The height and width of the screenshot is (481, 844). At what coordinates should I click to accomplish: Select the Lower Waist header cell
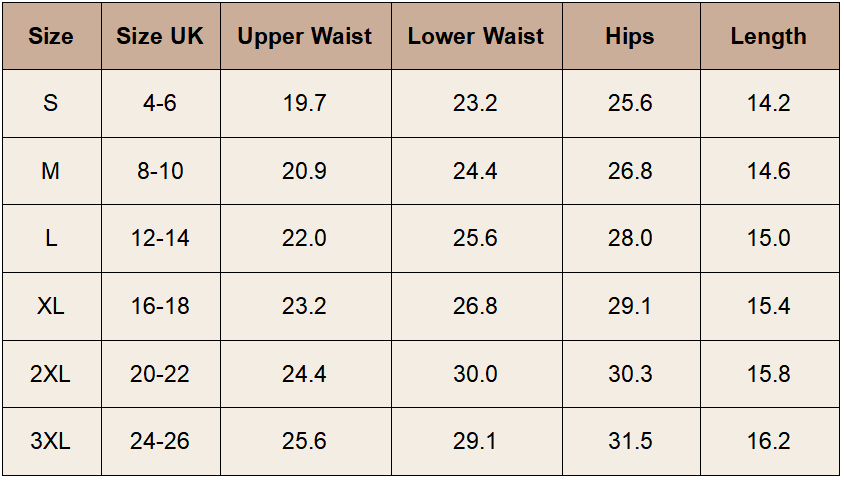click(x=476, y=37)
